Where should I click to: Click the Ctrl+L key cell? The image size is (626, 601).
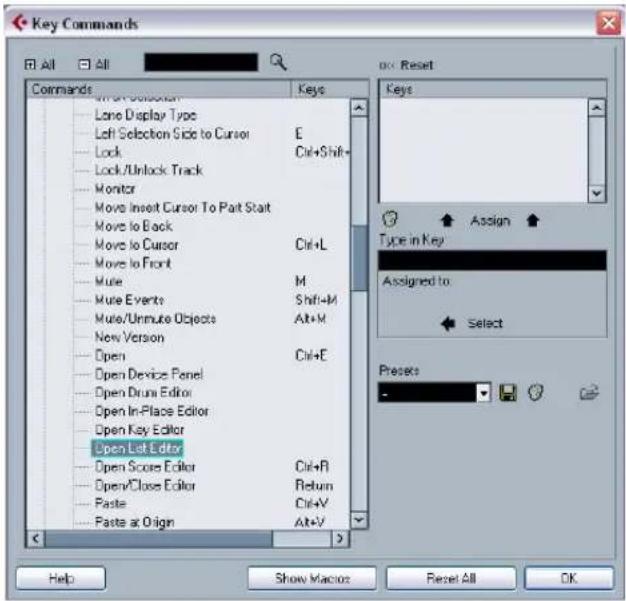tap(311, 244)
